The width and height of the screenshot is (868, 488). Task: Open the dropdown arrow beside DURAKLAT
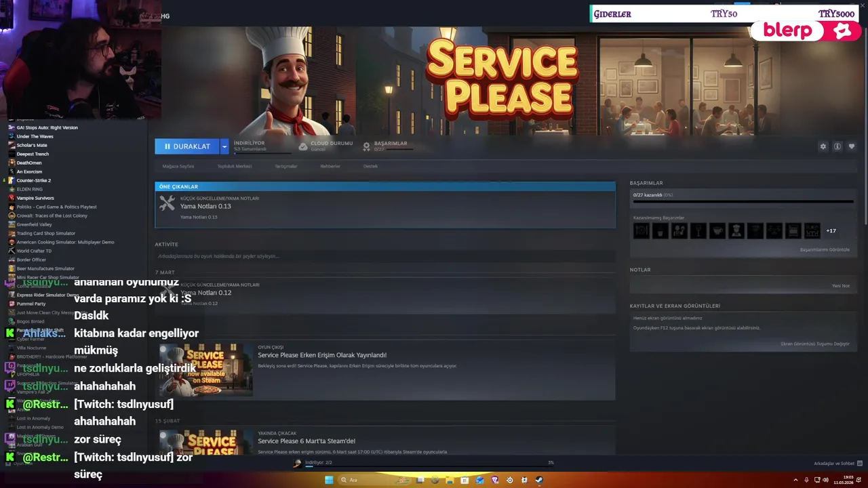[224, 146]
